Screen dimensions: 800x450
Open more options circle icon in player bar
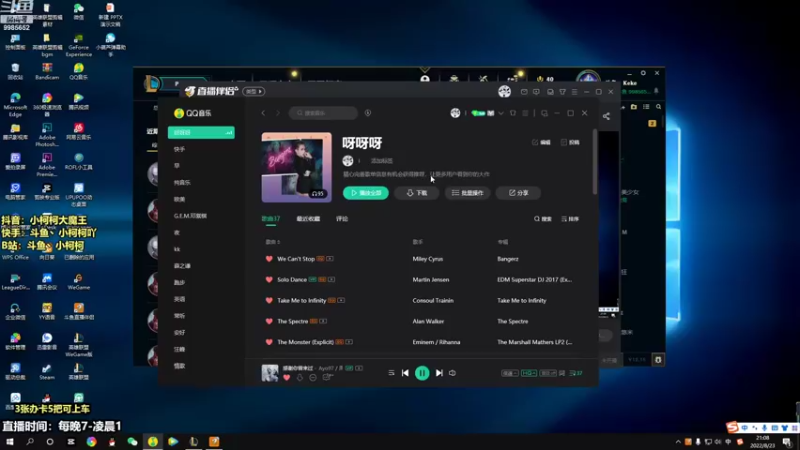pyautogui.click(x=313, y=378)
